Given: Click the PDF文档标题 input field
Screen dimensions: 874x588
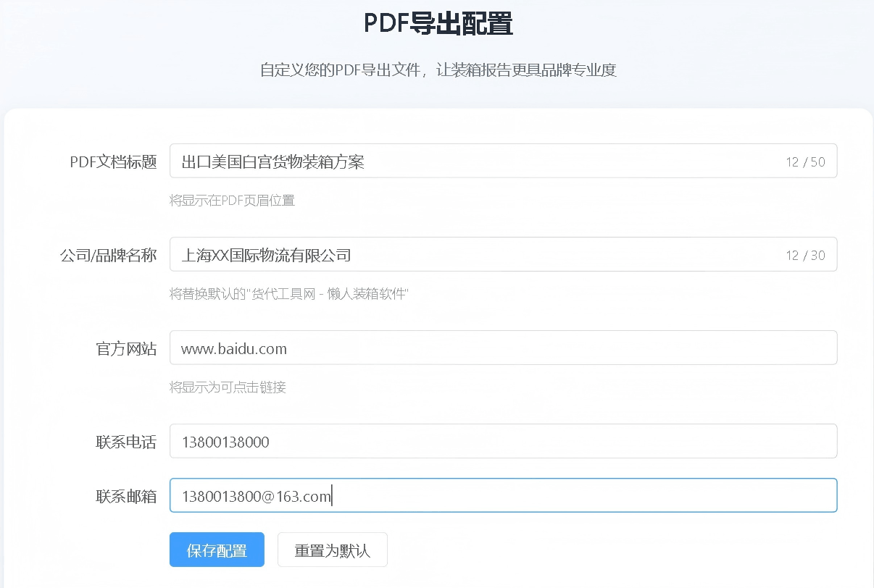Looking at the screenshot, I should (x=503, y=161).
